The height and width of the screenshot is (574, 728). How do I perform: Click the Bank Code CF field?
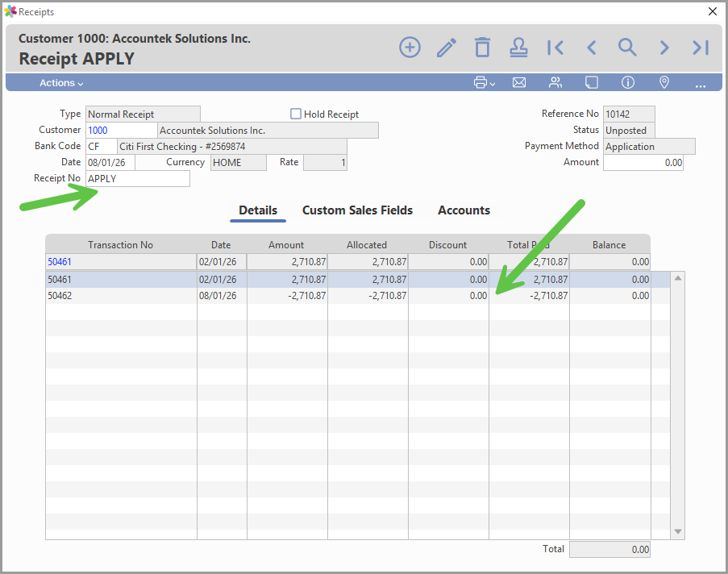pos(102,146)
